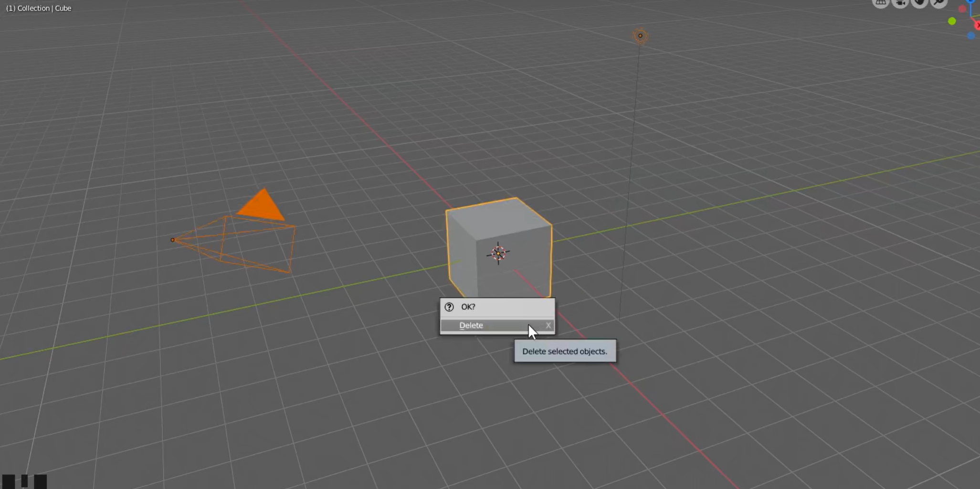
Task: Click the "OK?" popup title
Action: tap(468, 307)
